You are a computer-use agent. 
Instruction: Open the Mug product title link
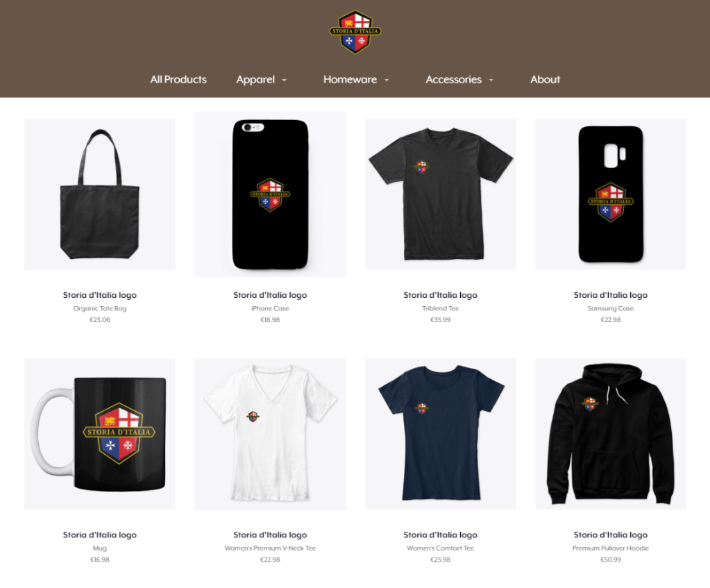coord(100,535)
